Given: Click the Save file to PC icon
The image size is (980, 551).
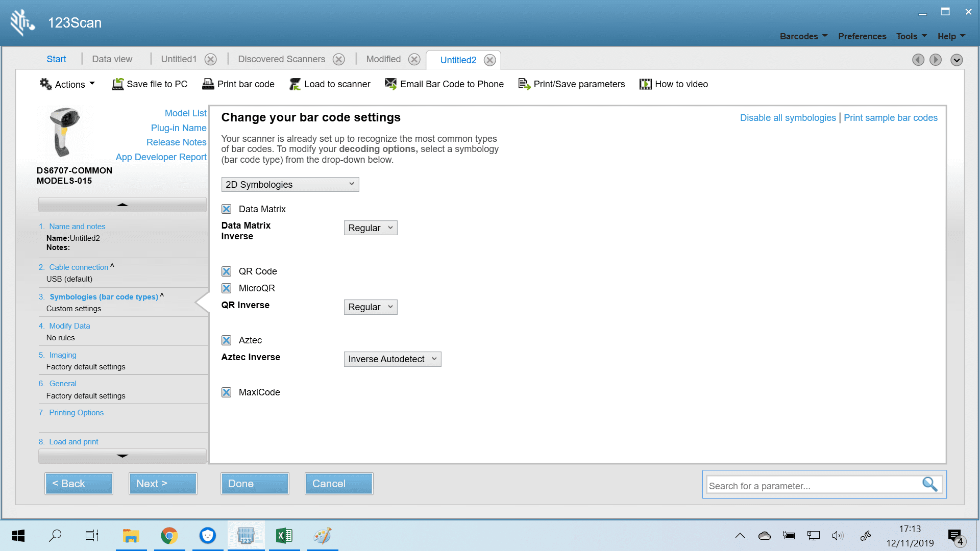Looking at the screenshot, I should [x=118, y=84].
